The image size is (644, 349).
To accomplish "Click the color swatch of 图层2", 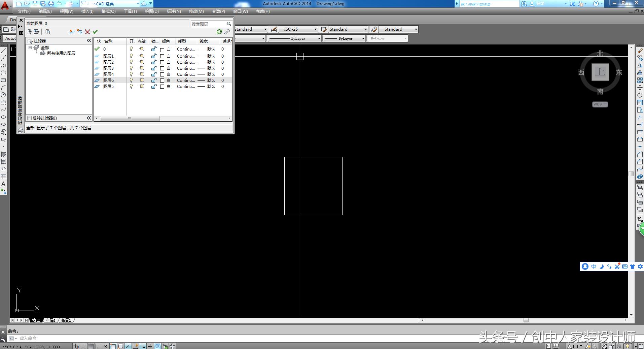I will coord(162,62).
